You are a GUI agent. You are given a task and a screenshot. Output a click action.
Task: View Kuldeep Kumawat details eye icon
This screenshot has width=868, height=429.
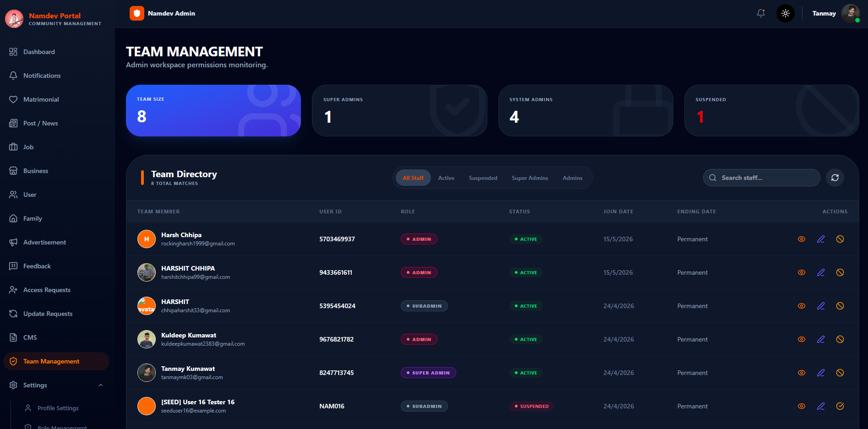802,339
